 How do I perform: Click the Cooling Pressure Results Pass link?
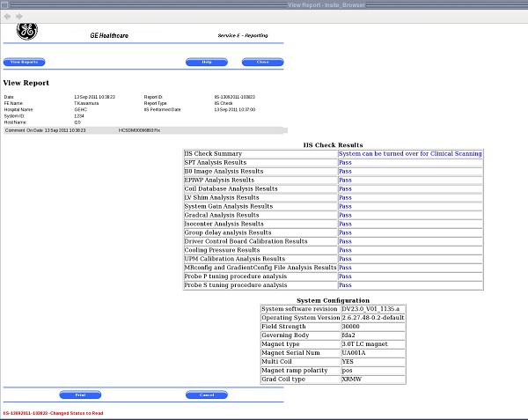(345, 250)
